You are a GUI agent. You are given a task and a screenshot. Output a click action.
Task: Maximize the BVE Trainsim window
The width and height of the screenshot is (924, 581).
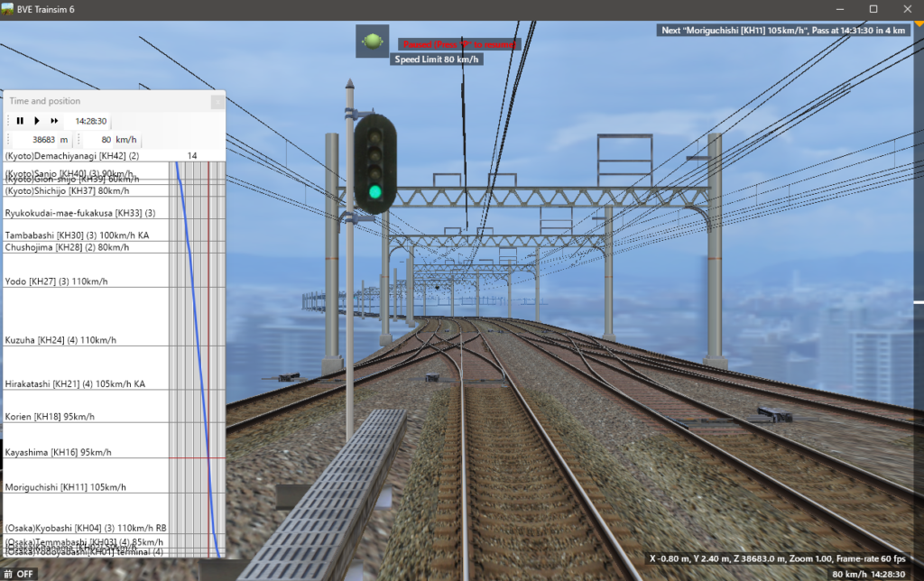point(873,9)
